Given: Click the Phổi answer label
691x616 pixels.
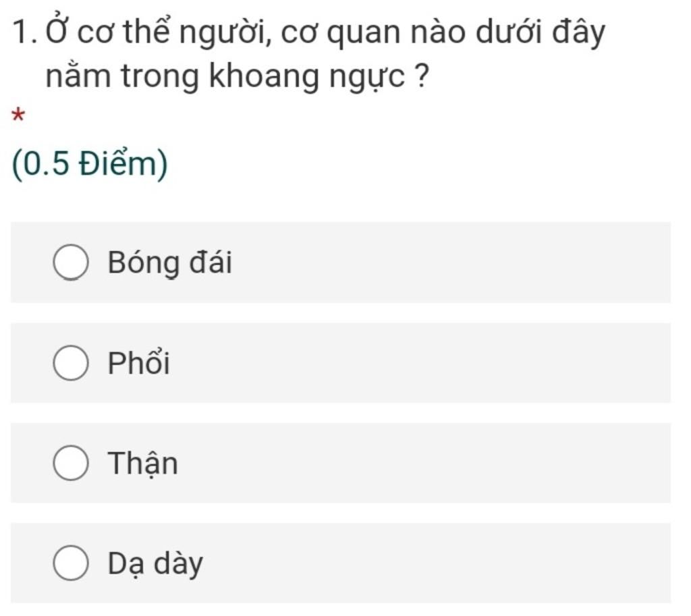Looking at the screenshot, I should [x=139, y=363].
